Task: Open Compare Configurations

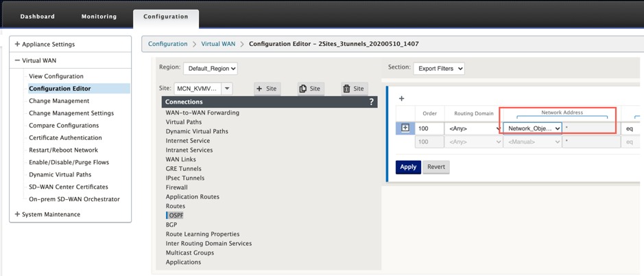Action: tap(64, 126)
